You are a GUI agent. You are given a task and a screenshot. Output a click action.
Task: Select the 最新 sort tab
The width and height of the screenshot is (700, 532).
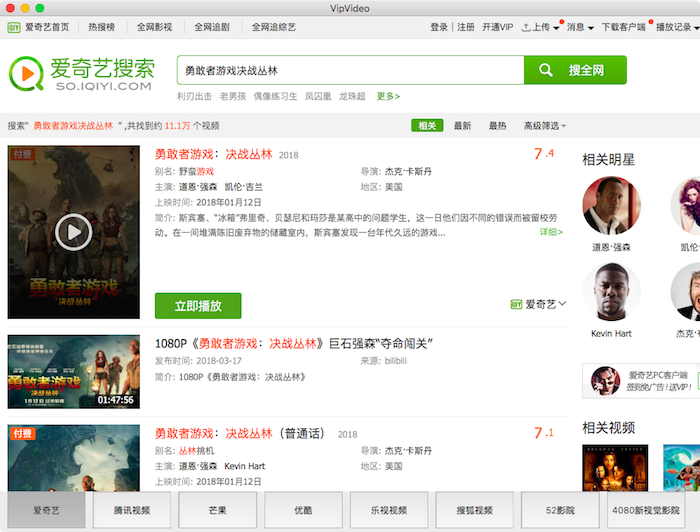click(462, 126)
